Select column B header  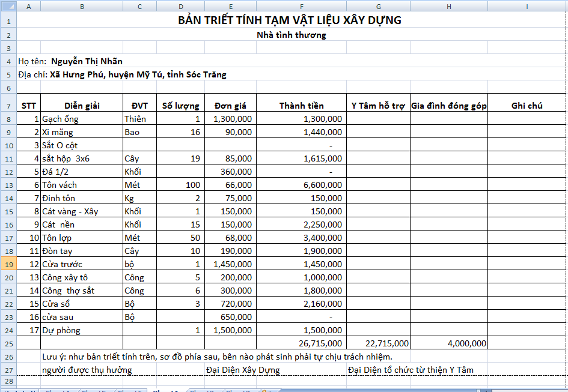point(82,6)
